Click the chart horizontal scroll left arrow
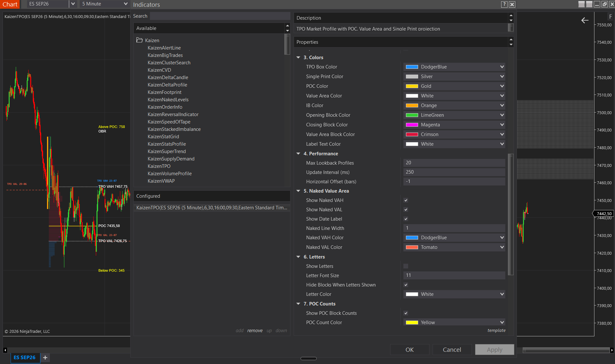 click(x=5, y=350)
